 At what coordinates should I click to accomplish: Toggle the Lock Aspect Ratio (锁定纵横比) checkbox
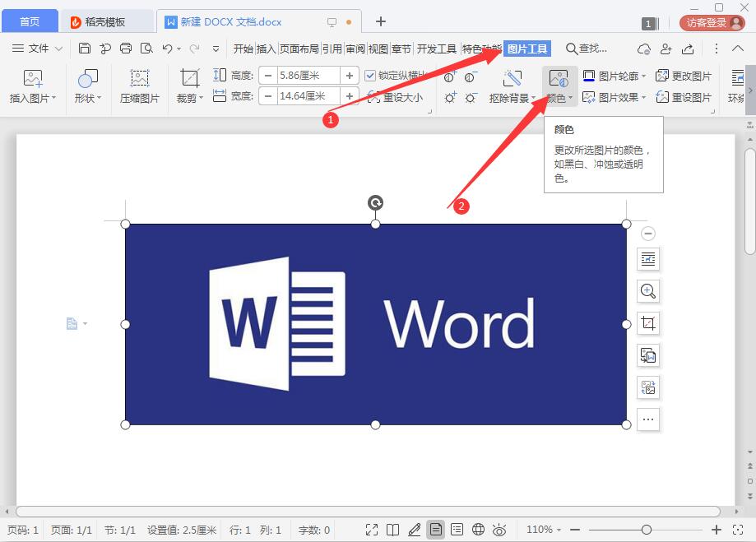pos(369,76)
